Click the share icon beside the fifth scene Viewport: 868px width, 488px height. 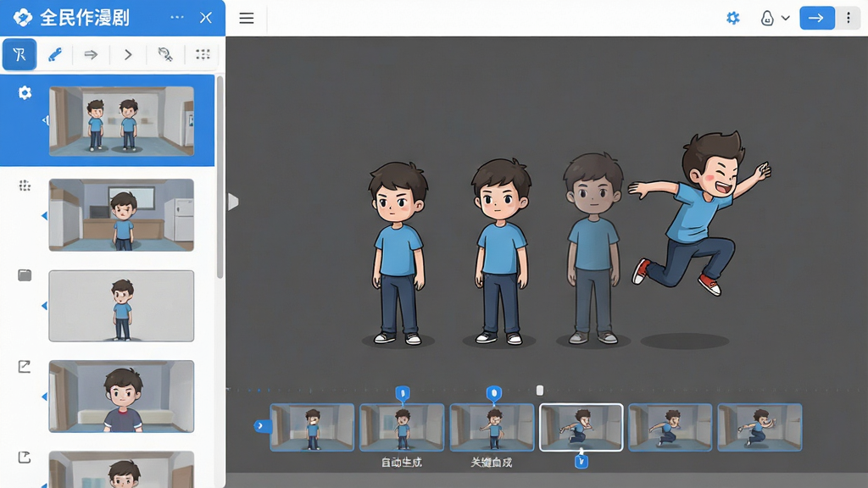tap(25, 457)
